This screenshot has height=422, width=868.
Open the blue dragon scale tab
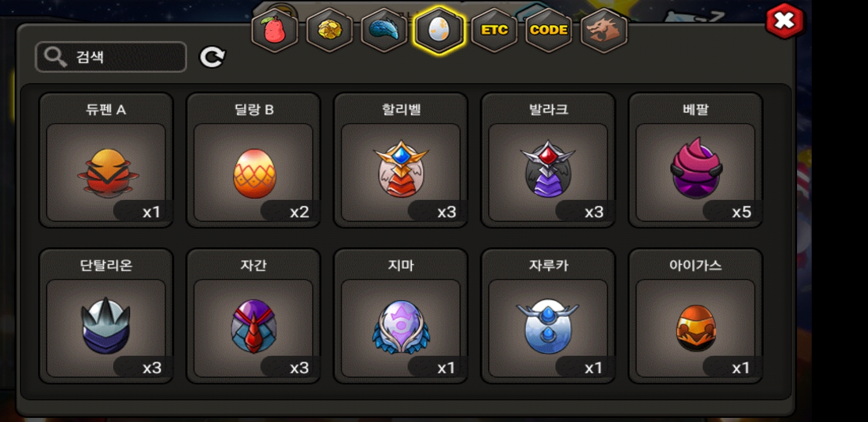[x=384, y=30]
